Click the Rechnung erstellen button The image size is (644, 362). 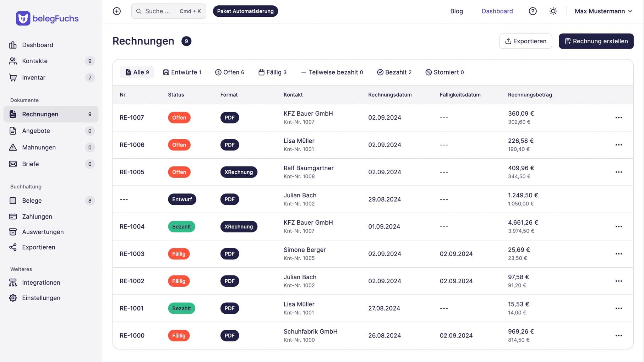(596, 41)
